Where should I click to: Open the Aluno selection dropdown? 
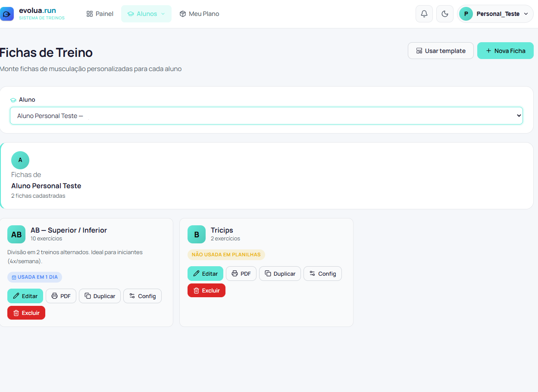[266, 116]
